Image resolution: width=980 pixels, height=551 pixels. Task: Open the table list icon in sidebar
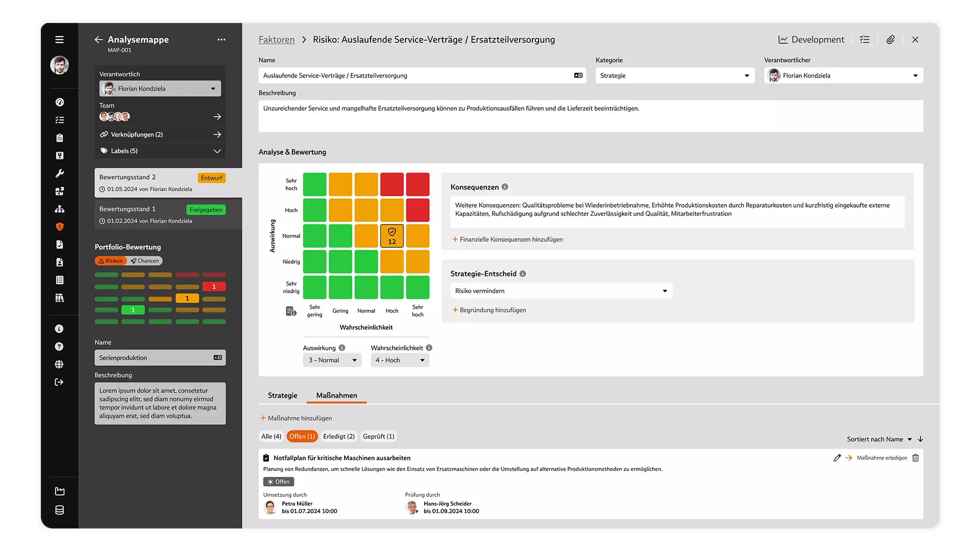[59, 280]
